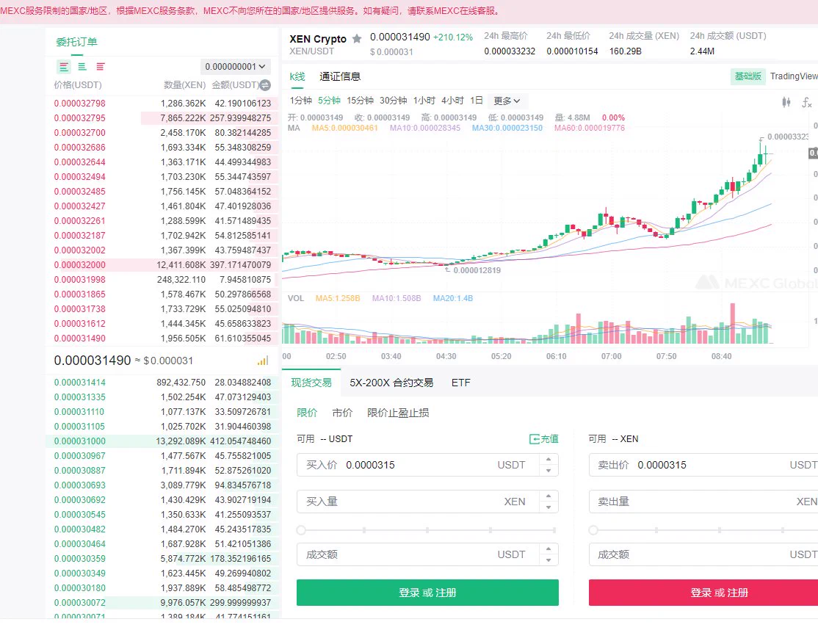
Task: Switch to 5X-200X 合约交易 tab
Action: click(x=391, y=383)
